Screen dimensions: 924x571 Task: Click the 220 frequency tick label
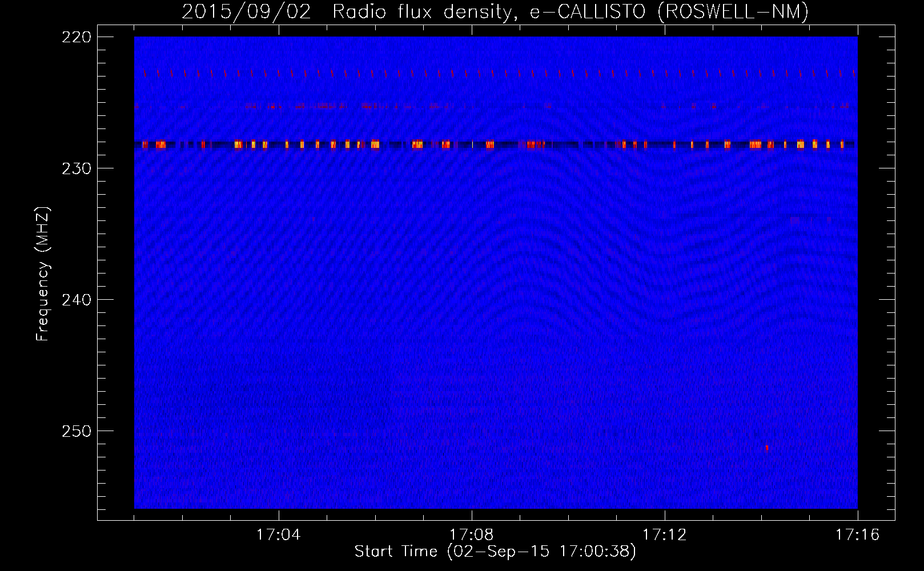pos(77,37)
